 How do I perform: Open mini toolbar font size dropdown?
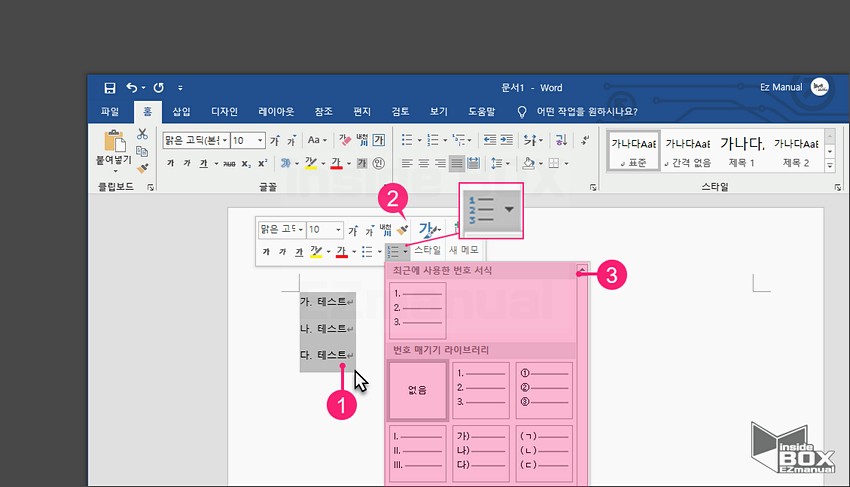click(x=338, y=230)
